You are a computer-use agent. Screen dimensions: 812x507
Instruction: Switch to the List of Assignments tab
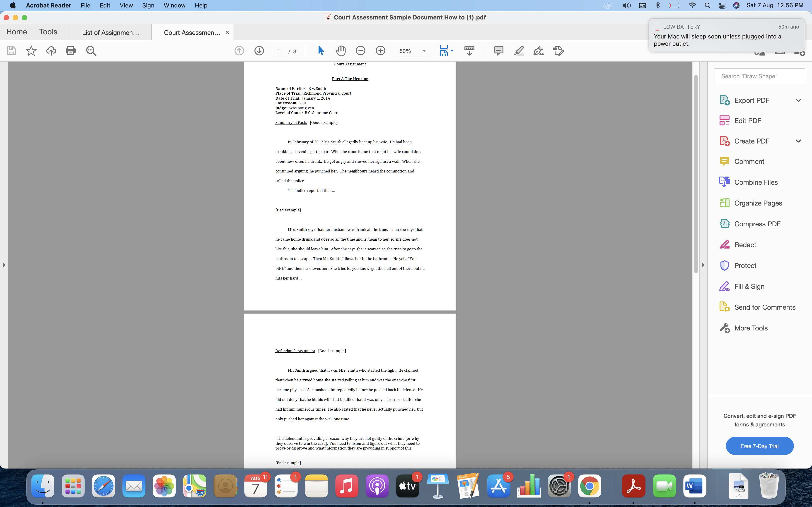tap(111, 32)
